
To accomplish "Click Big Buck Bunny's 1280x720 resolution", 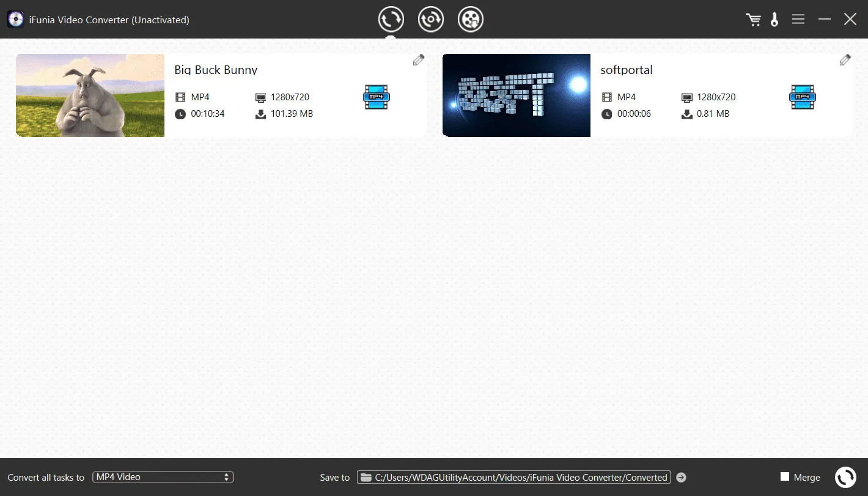I will (290, 97).
